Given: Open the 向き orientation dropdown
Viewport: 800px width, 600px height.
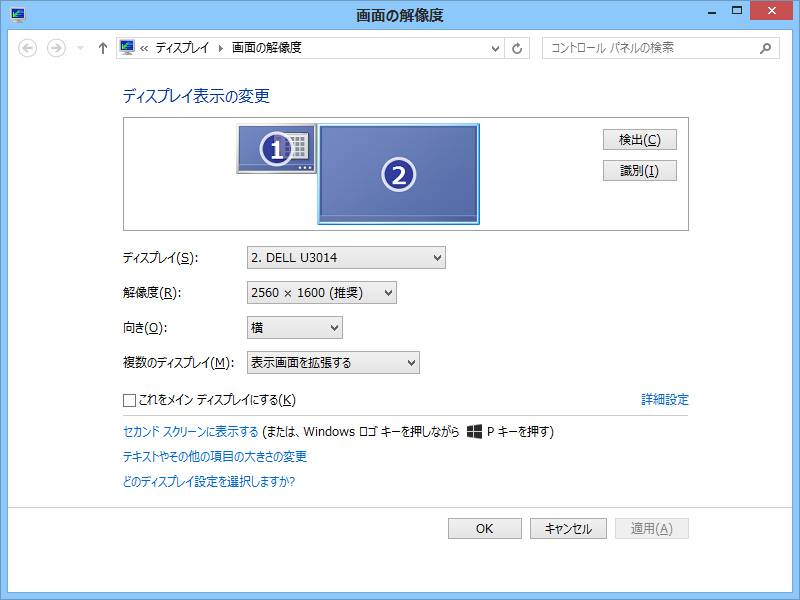Looking at the screenshot, I should [294, 328].
